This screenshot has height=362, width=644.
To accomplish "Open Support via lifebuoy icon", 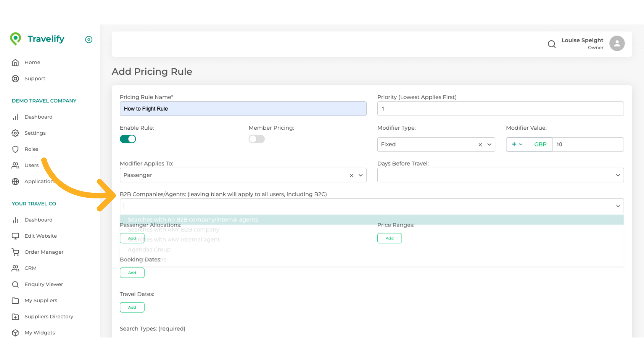I will 15,78.
